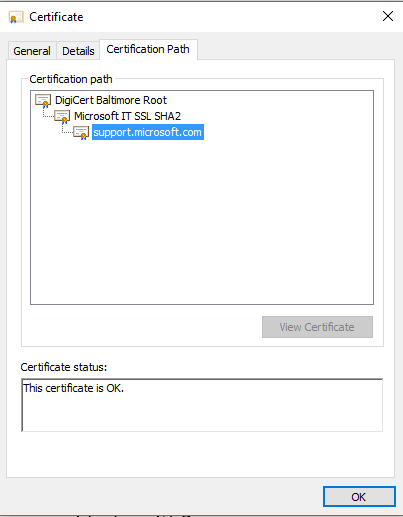403x517 pixels.
Task: Click the 'This certificate is OK.' status text
Action: pos(73,388)
